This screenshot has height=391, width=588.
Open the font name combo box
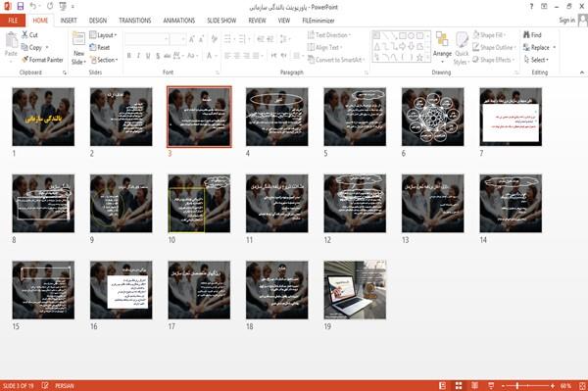147,39
